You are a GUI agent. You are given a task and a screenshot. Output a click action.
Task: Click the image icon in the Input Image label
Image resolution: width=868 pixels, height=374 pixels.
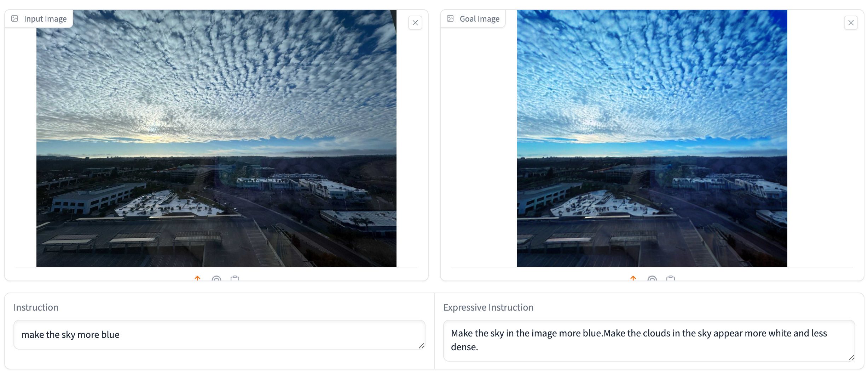tap(15, 18)
